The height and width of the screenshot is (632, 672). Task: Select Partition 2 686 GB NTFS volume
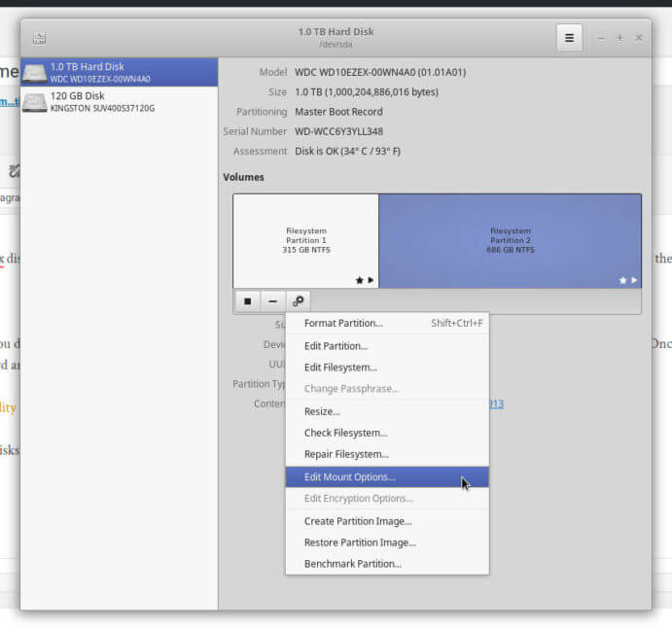click(x=510, y=241)
